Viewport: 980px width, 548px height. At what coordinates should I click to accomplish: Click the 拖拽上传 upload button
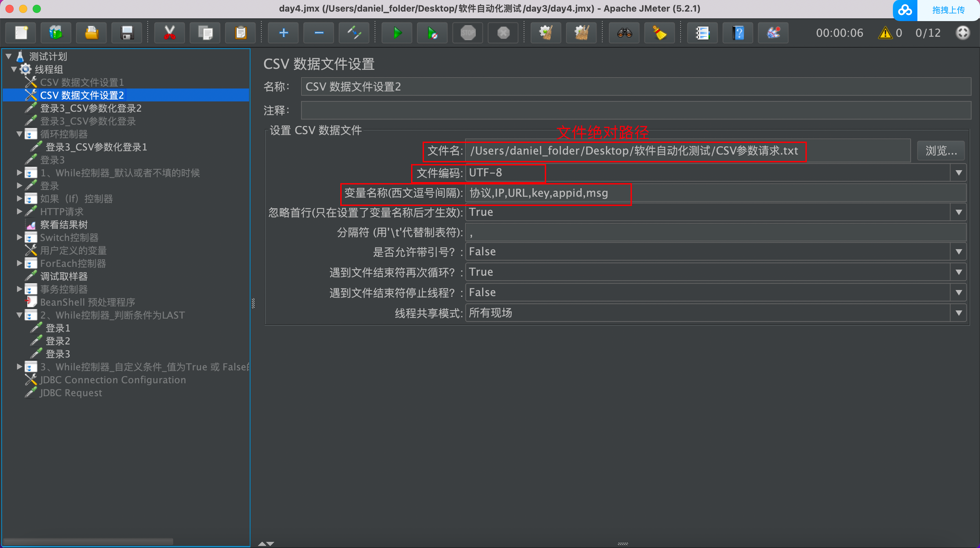tap(948, 10)
